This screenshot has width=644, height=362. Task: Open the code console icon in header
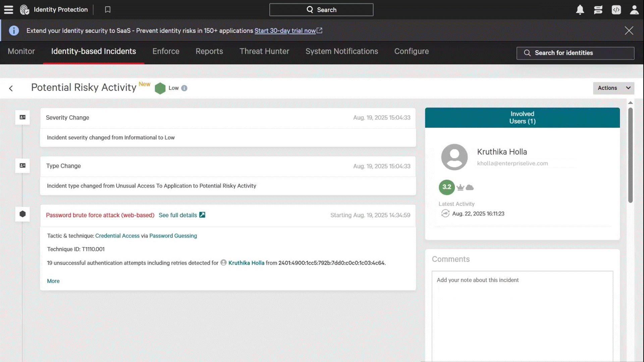pyautogui.click(x=616, y=10)
